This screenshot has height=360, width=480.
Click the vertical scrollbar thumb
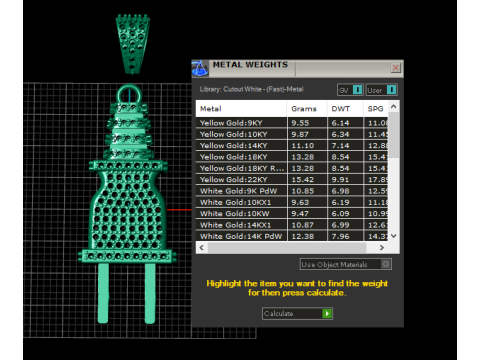[x=394, y=135]
